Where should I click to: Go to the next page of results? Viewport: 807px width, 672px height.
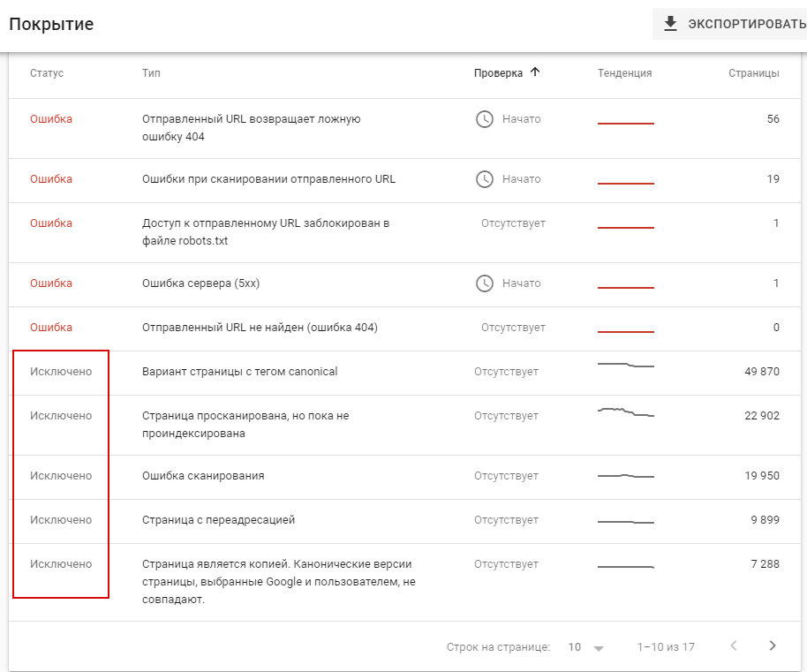[773, 646]
